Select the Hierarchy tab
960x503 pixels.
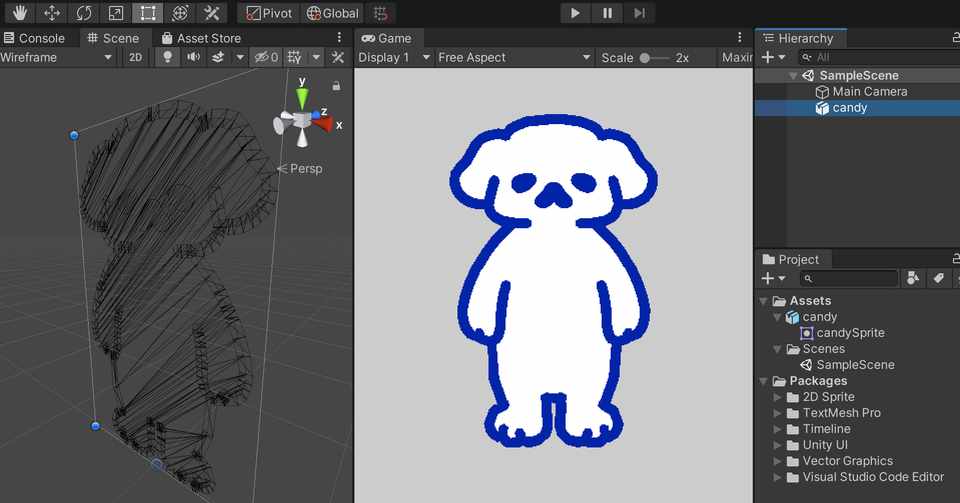tap(799, 38)
